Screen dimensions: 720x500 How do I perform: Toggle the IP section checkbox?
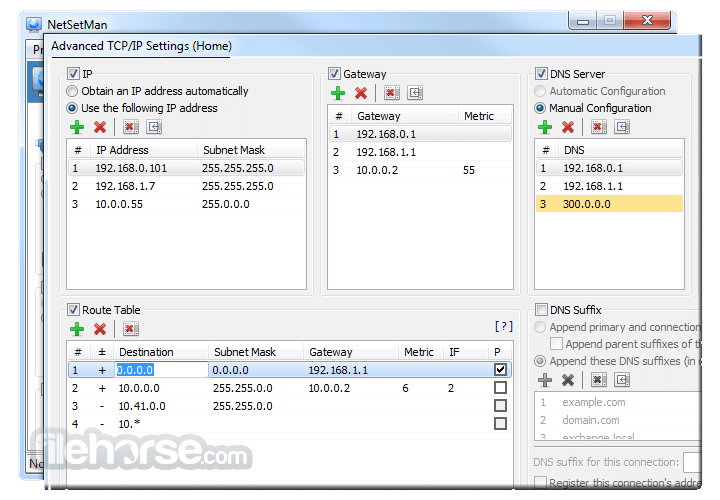click(x=73, y=73)
